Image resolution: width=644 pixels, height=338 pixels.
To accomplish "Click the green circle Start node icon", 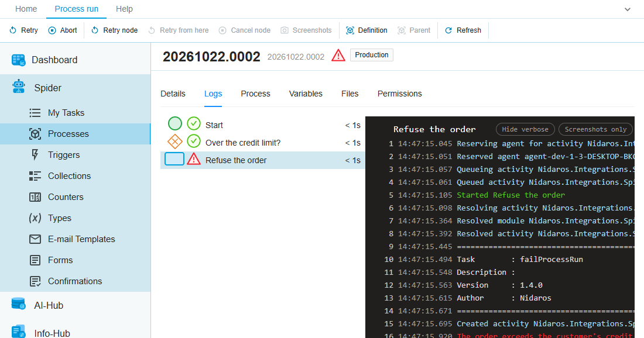I will [x=175, y=123].
